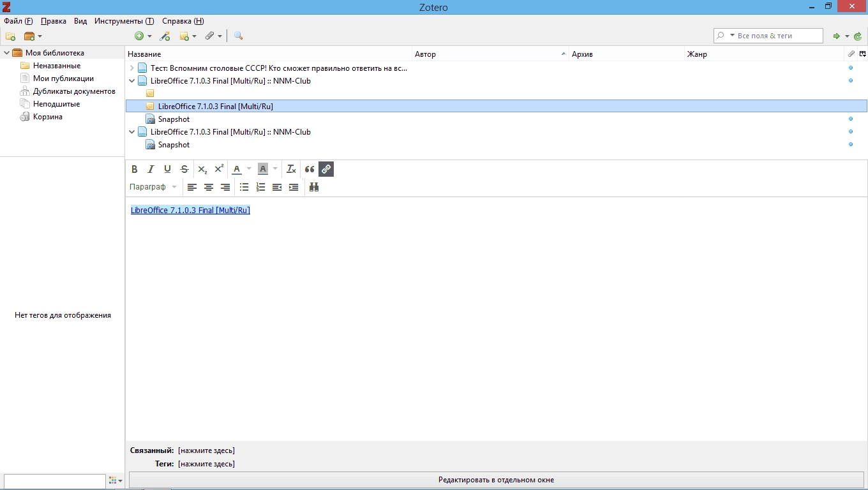Open the Параграф format dropdown

click(153, 187)
